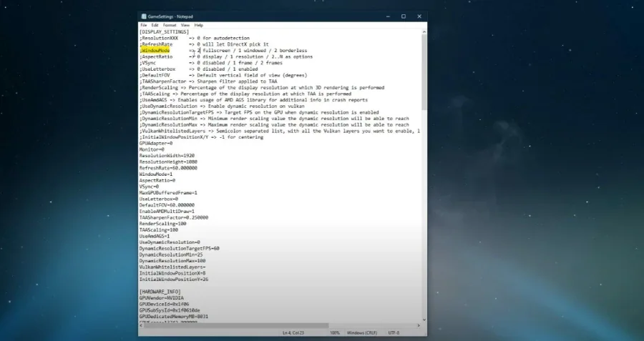Click the [HARDWARE_INFO] section header
The image size is (644, 341).
[160, 292]
